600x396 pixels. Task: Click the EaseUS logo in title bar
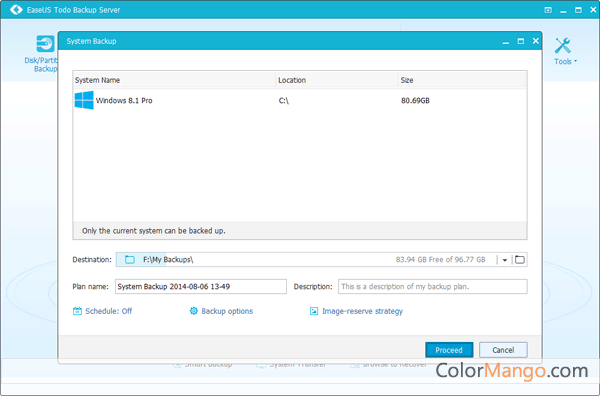coord(16,10)
